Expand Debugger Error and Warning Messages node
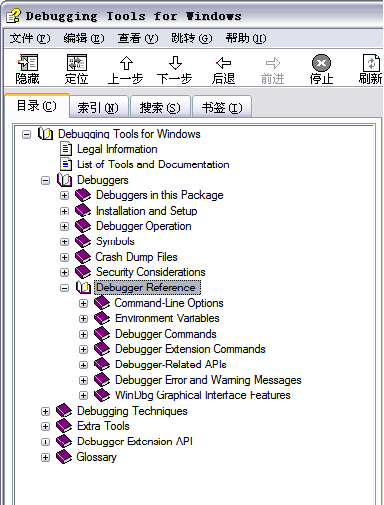This screenshot has height=505, width=384. coord(83,380)
